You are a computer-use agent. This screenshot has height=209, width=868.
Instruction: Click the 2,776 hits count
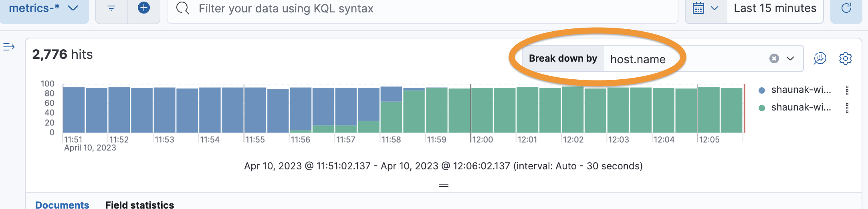click(x=63, y=54)
